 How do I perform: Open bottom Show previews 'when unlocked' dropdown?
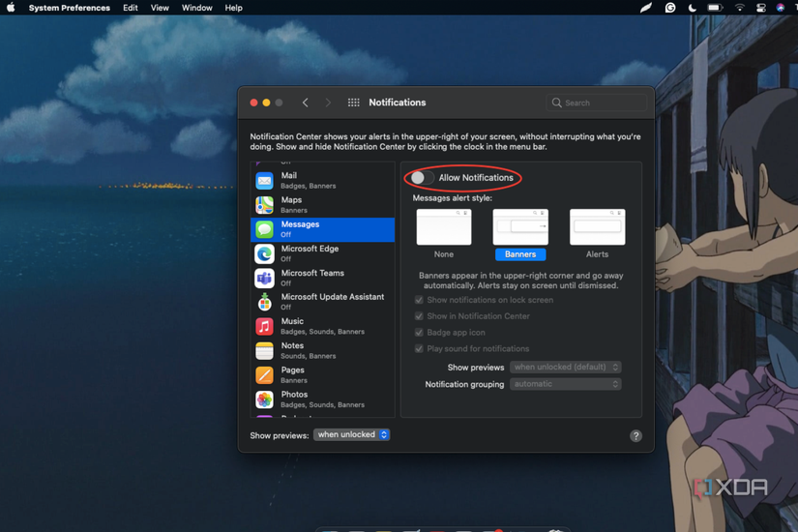click(352, 434)
